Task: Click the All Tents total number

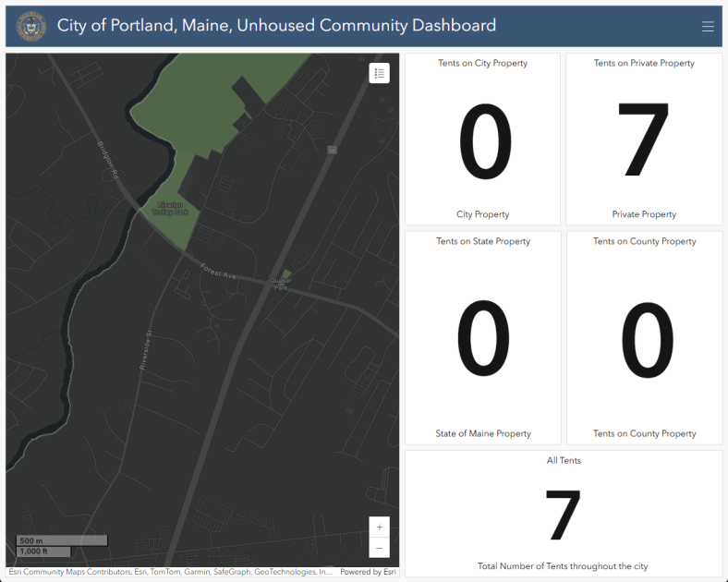Action: (x=563, y=515)
